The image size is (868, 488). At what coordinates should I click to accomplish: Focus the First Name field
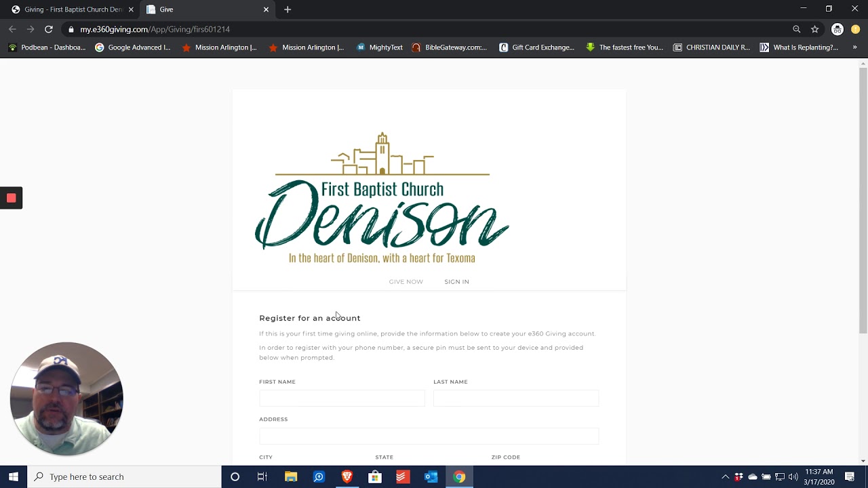tap(342, 398)
